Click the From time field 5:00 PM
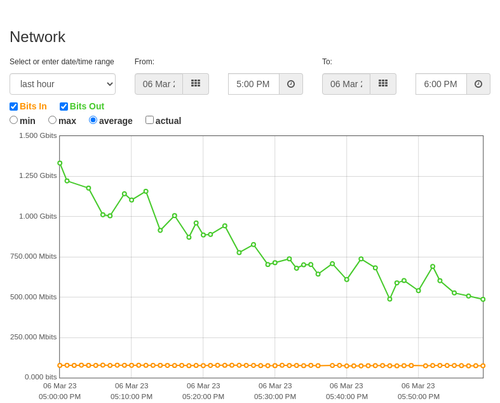Viewport: 500px width, 403px height. [254, 84]
